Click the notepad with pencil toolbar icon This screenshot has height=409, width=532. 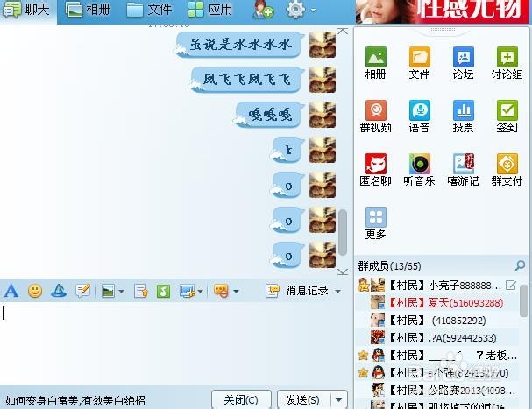[82, 291]
